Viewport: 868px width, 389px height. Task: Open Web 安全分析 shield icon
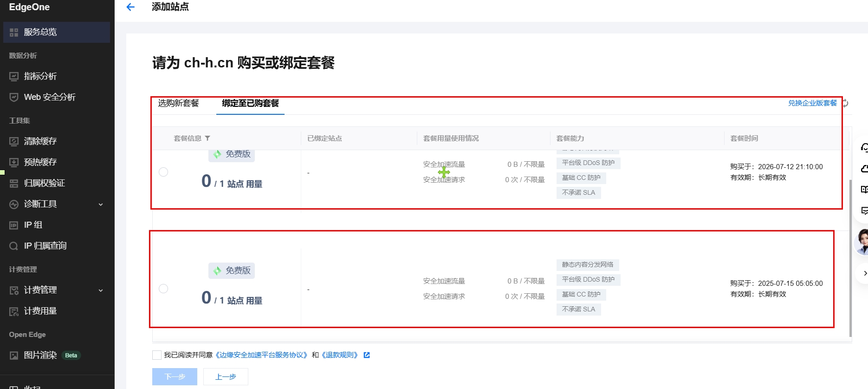pos(14,97)
